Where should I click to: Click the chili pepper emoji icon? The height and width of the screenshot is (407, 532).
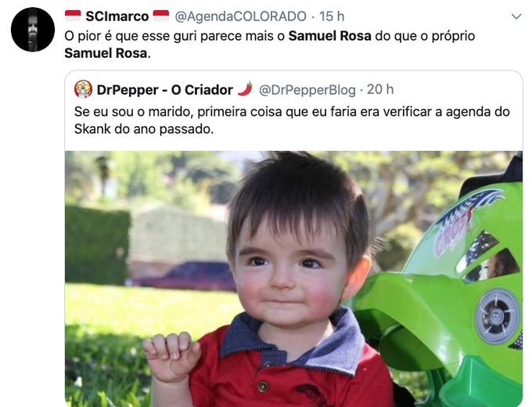coord(245,89)
